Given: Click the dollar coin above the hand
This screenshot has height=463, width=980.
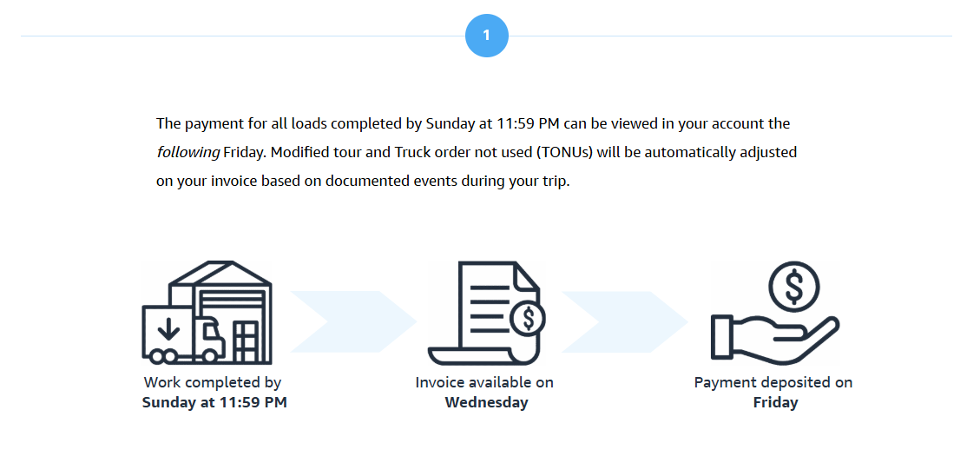Looking at the screenshot, I should [793, 288].
